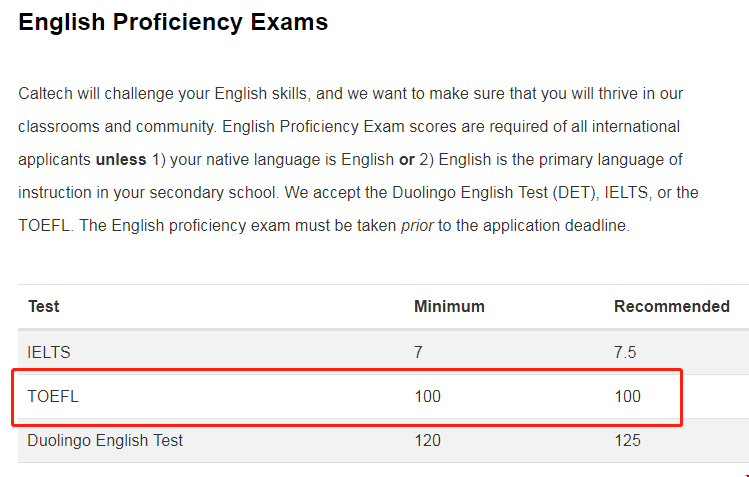Screen dimensions: 749x477
Task: Click the "Test" column header
Action: pyautogui.click(x=44, y=306)
